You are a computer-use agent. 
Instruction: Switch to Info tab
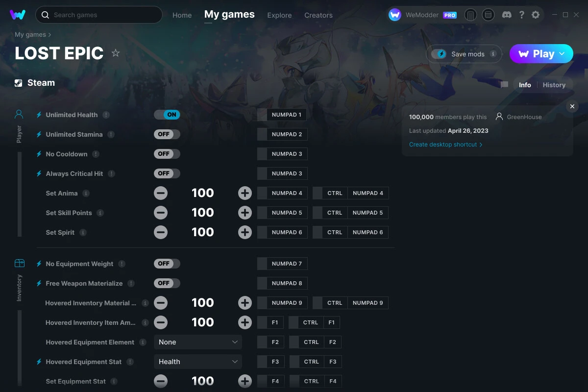(x=525, y=85)
